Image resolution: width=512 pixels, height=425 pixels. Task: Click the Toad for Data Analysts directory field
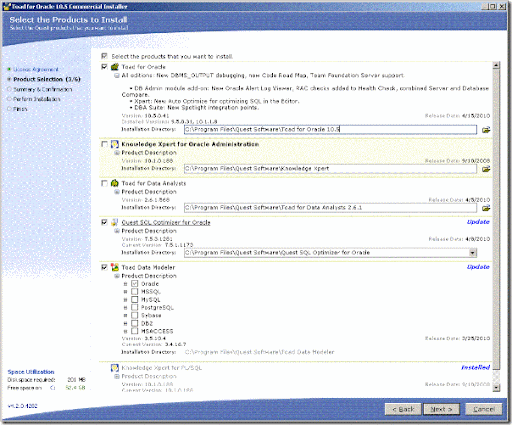click(x=330, y=208)
